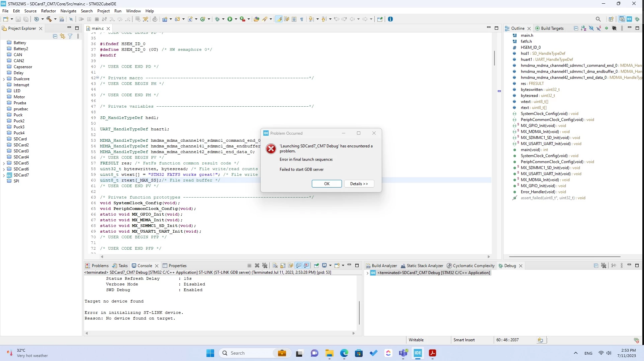The width and height of the screenshot is (644, 361).
Task: Expand the SDCard7 project tree node
Action: click(x=4, y=175)
